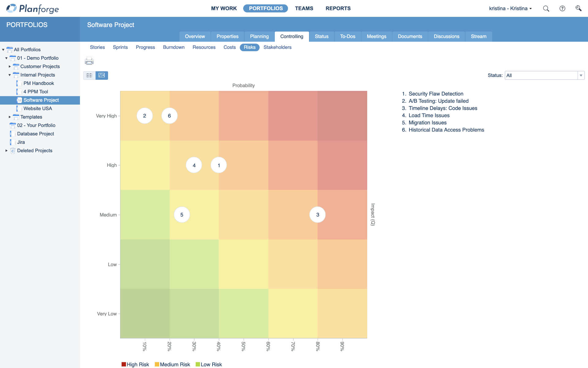
Task: Select the matrix view icon
Action: tap(102, 75)
